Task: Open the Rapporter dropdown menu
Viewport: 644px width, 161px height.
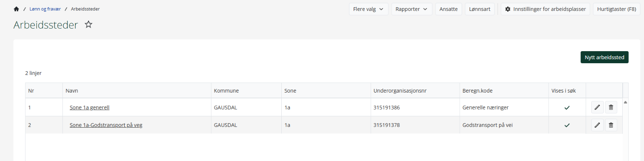Action: coord(412,9)
